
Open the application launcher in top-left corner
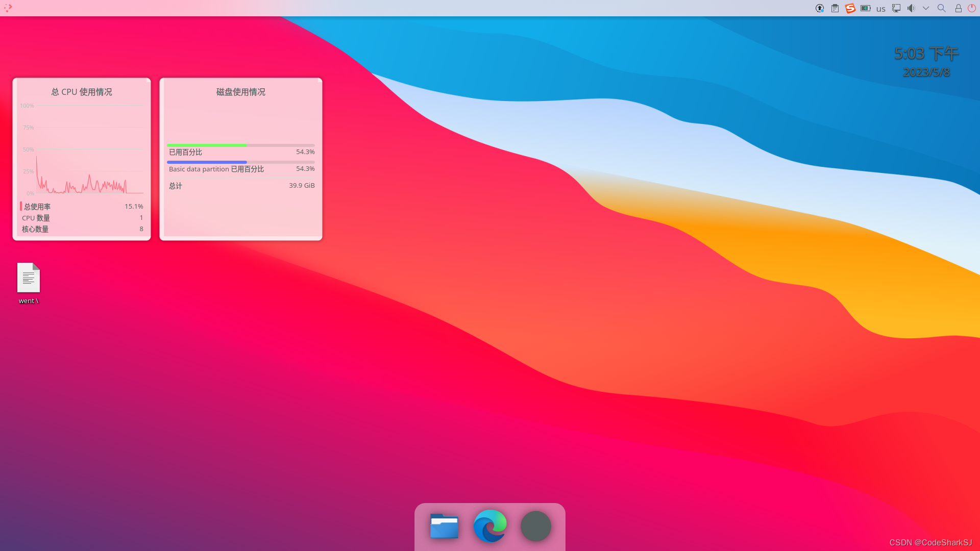8,8
